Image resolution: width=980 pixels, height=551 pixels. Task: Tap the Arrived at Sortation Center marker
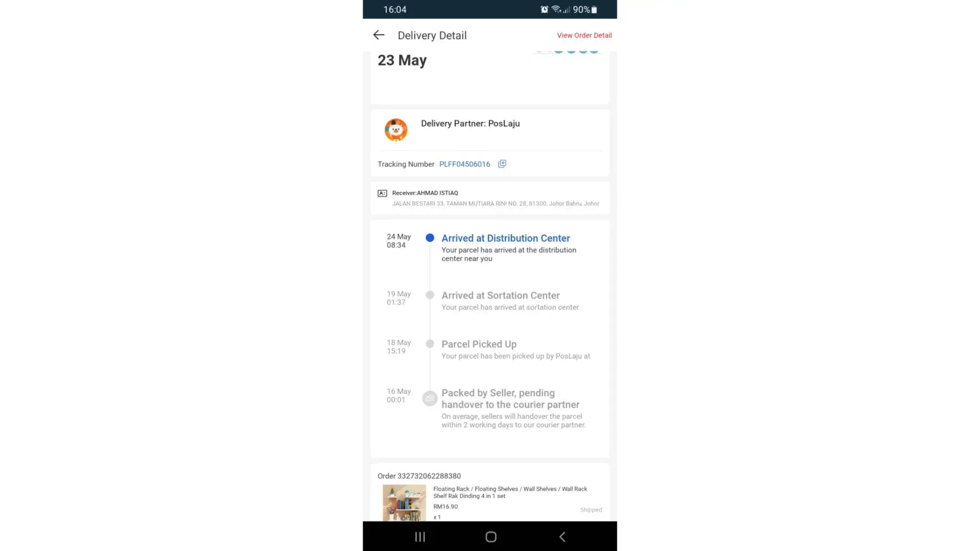pyautogui.click(x=429, y=295)
